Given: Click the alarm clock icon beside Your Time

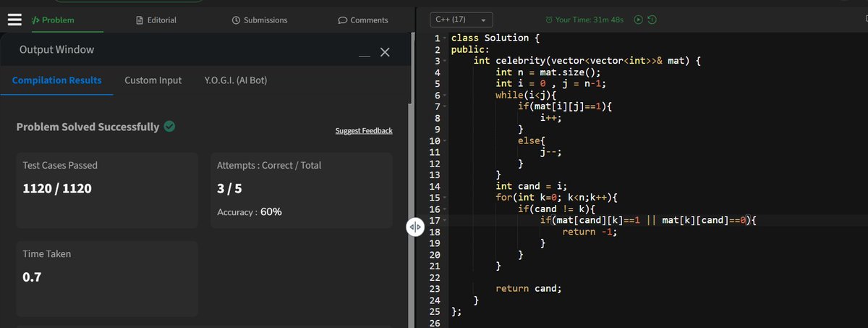Looking at the screenshot, I should 549,20.
